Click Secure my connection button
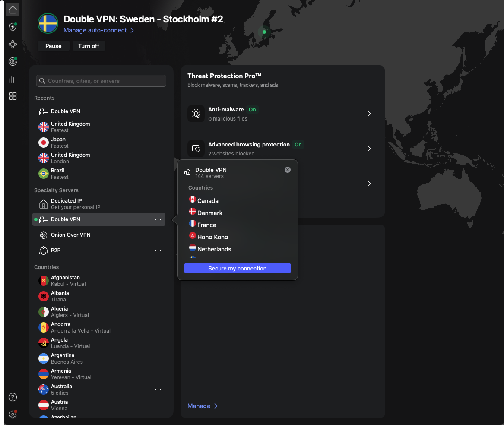The image size is (504, 425). 237,269
